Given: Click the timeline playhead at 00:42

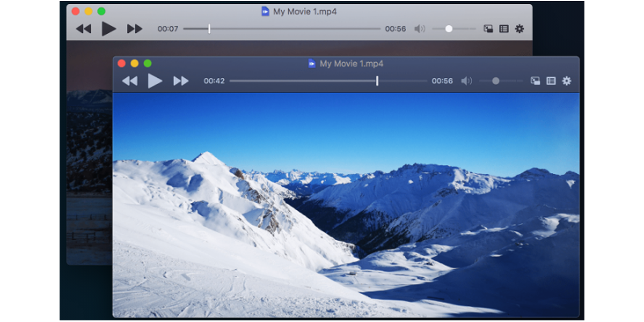Looking at the screenshot, I should (x=377, y=81).
